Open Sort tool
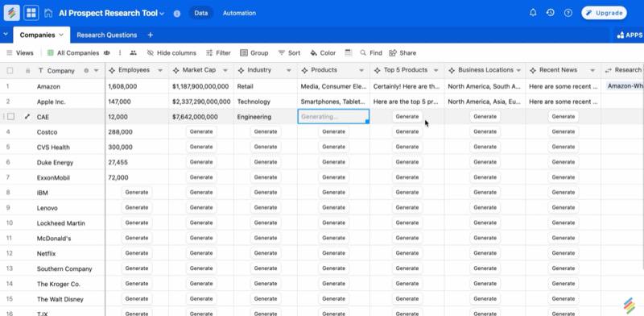The height and width of the screenshot is (316, 644). tap(289, 53)
